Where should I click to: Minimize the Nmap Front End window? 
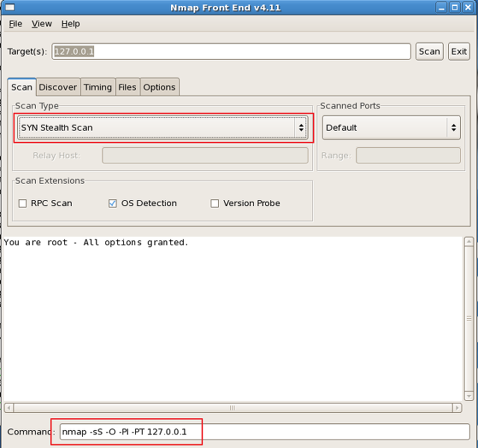441,7
